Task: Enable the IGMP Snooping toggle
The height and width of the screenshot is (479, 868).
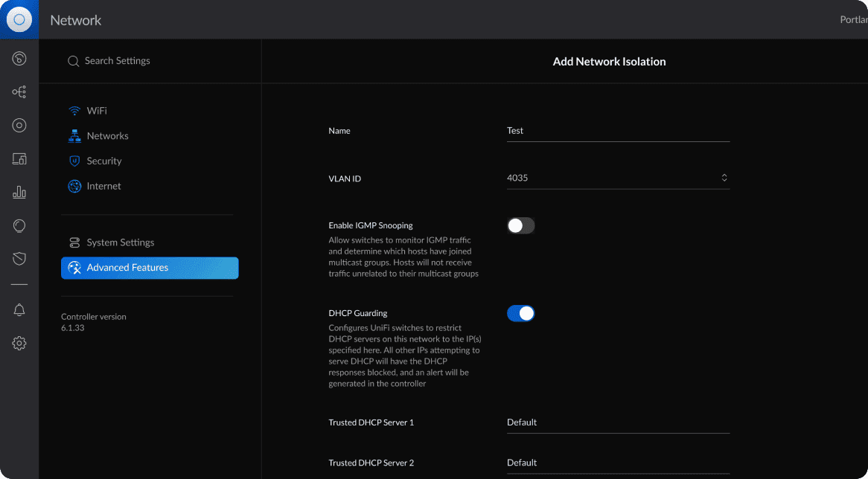Action: tap(520, 225)
